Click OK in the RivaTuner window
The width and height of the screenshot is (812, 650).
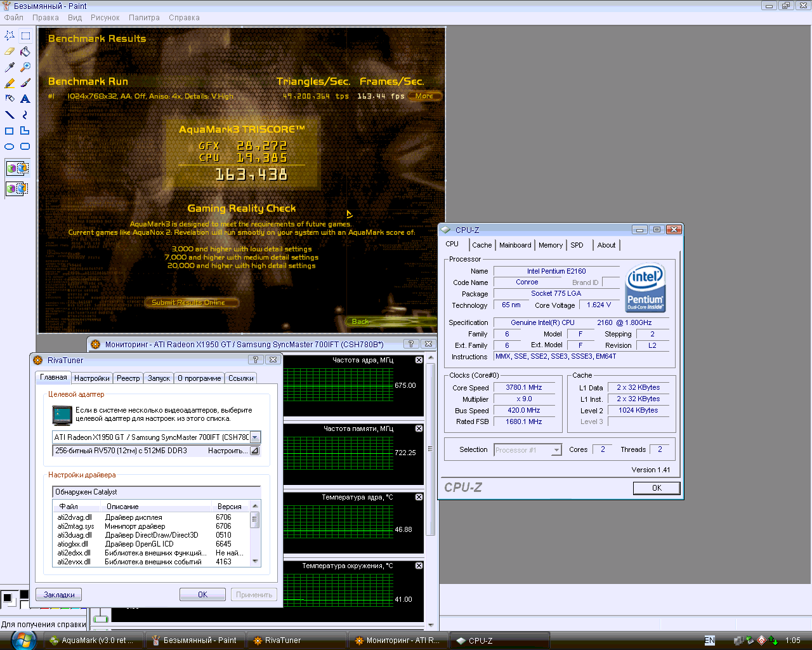[x=202, y=595]
